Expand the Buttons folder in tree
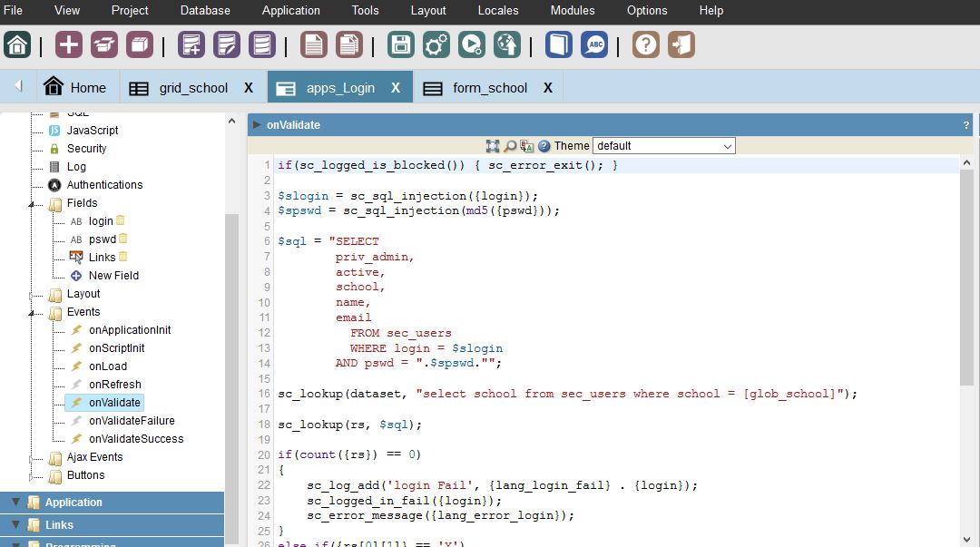Viewport: 980px width, 547px height. (x=31, y=476)
